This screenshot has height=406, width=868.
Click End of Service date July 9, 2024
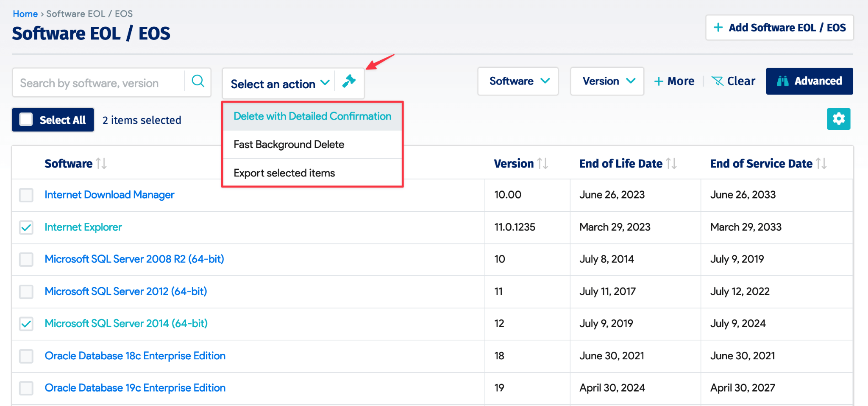click(x=738, y=323)
